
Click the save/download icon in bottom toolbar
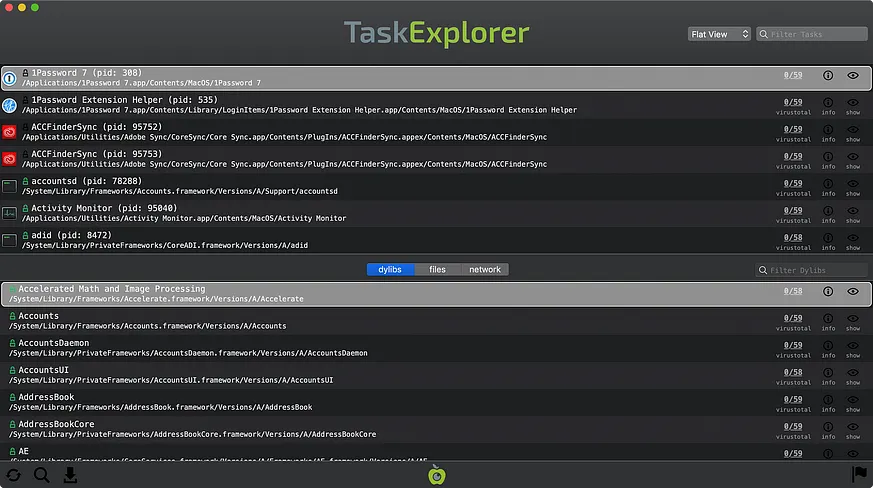tap(70, 475)
